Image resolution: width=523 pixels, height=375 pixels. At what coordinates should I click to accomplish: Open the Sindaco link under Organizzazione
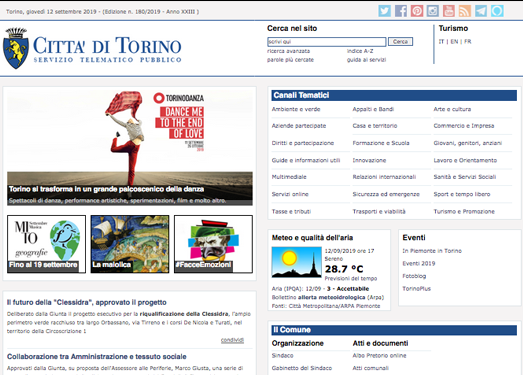(x=283, y=356)
